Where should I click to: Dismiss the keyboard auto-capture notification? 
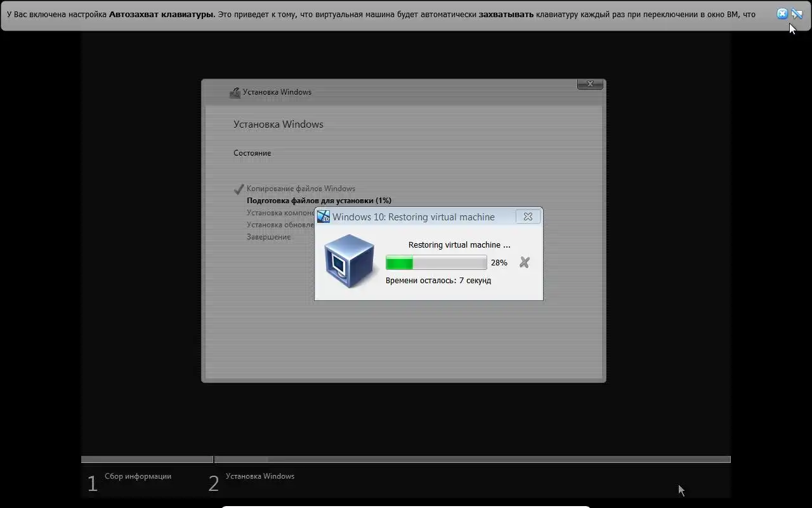coord(782,14)
